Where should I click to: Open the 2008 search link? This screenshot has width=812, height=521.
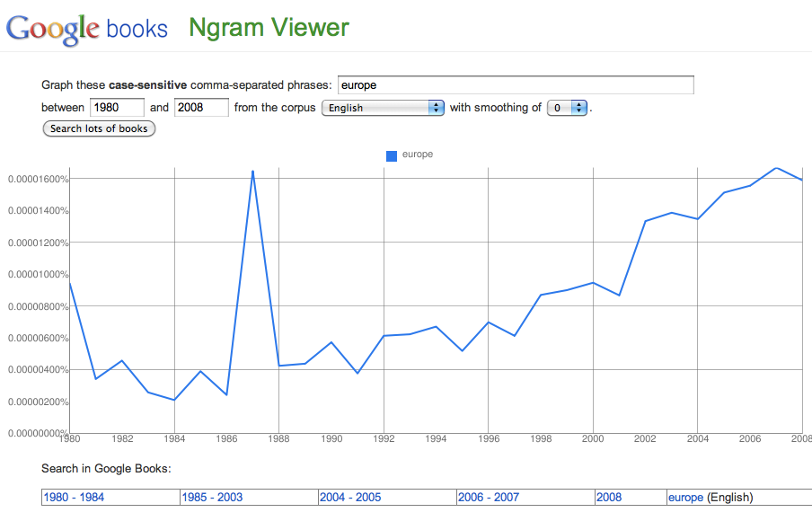pos(609,497)
